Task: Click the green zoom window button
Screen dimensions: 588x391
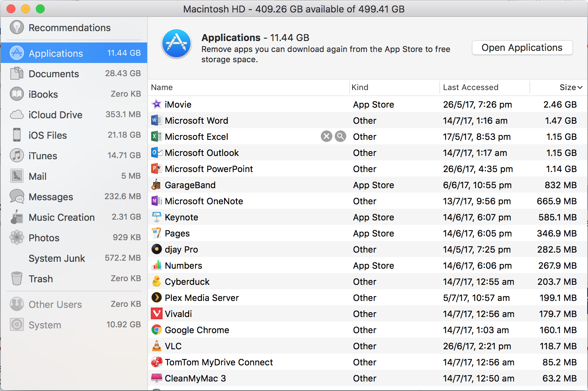Action: click(x=40, y=9)
